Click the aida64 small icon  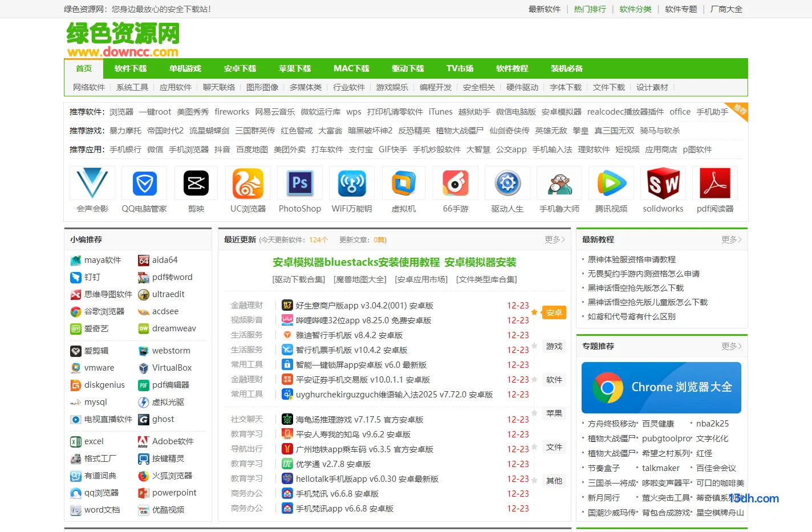tap(144, 261)
